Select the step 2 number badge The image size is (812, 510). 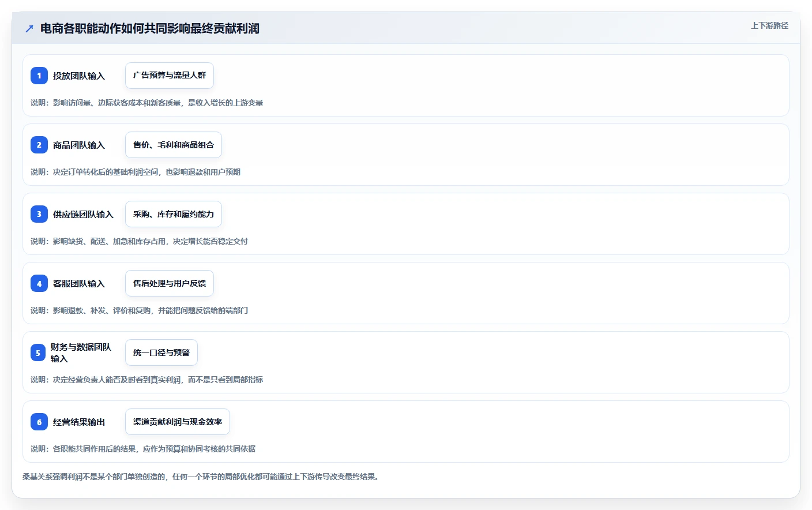39,145
